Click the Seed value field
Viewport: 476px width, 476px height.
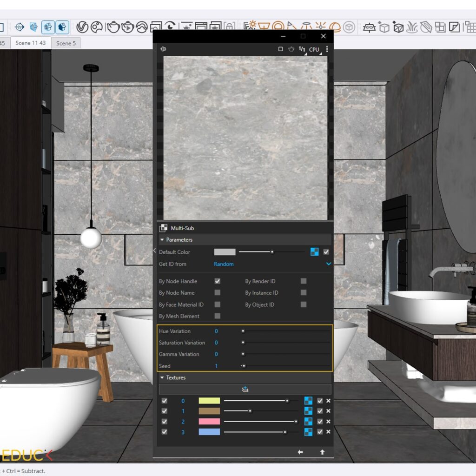pyautogui.click(x=216, y=366)
